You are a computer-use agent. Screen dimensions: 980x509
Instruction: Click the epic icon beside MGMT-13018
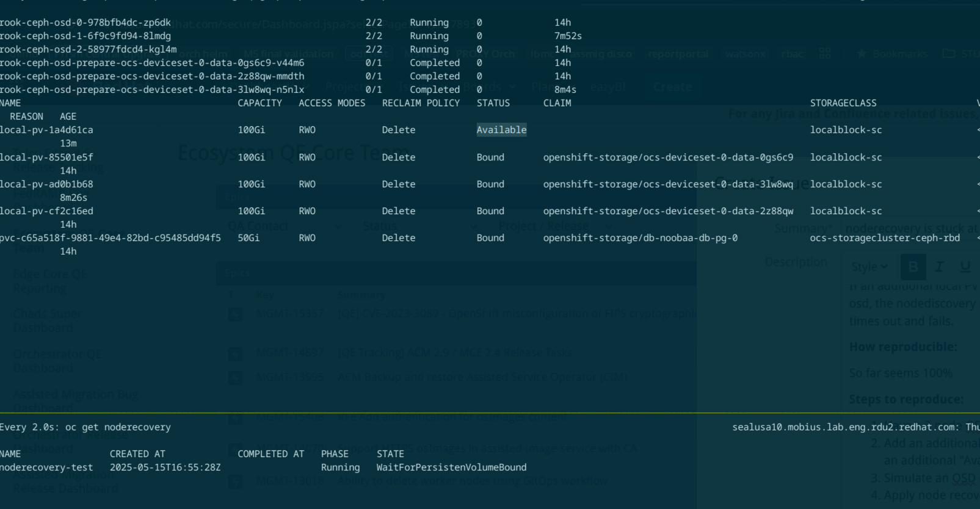tap(235, 481)
